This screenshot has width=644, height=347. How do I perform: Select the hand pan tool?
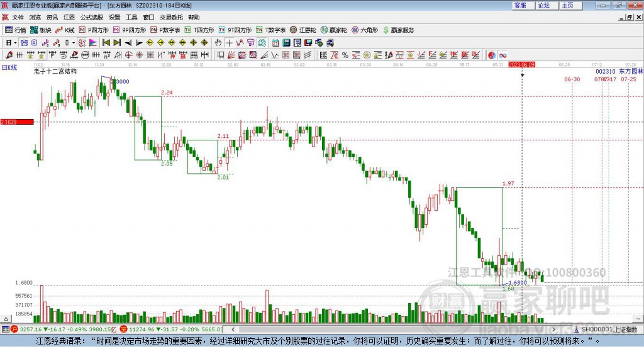(218, 43)
